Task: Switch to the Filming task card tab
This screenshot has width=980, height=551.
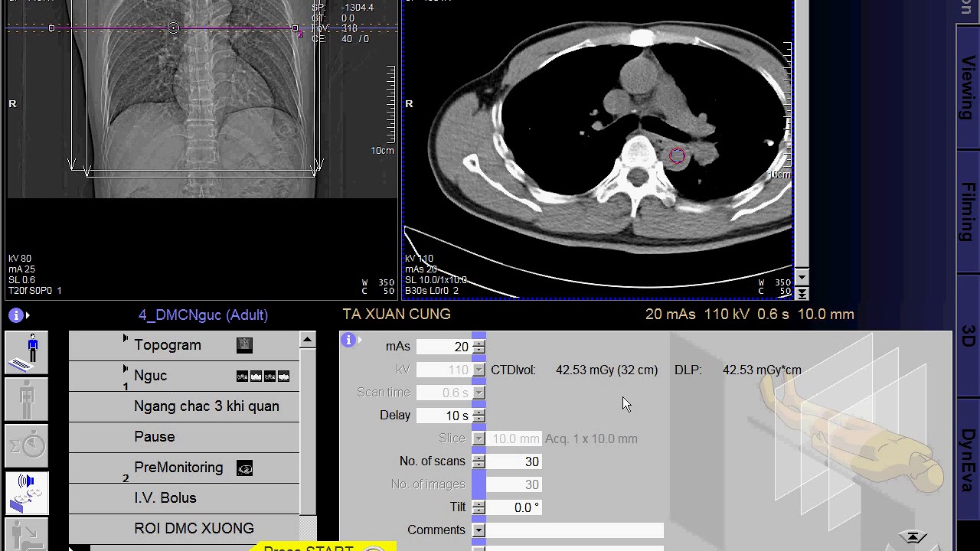Action: 969,210
